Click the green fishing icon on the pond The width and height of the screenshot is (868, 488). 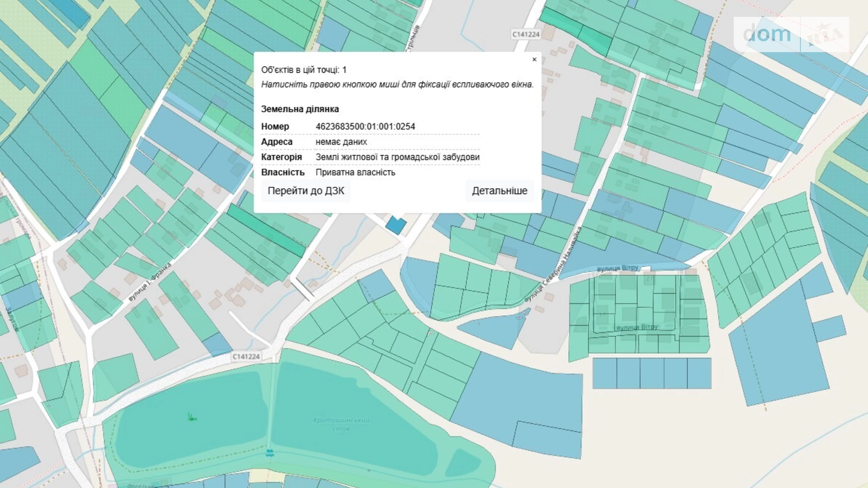[191, 417]
